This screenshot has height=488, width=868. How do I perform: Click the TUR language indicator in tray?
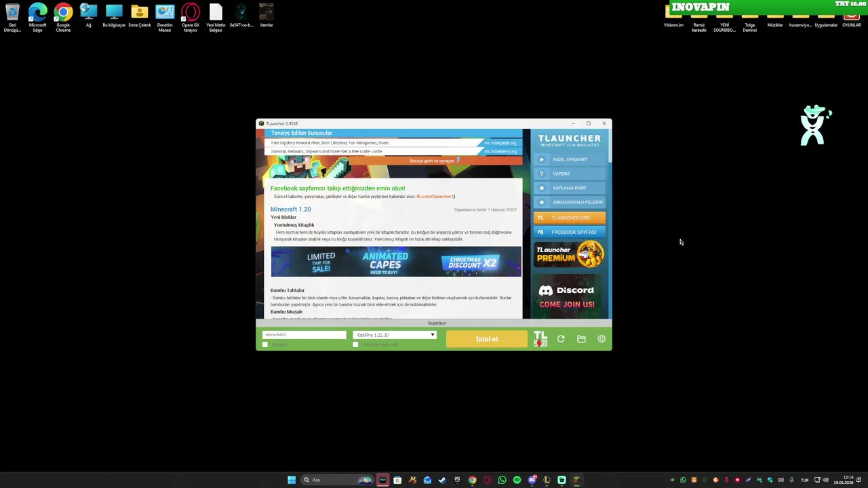click(805, 480)
